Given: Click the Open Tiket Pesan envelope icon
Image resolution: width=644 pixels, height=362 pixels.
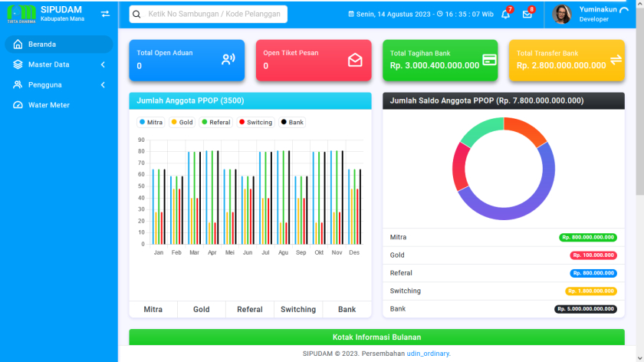Looking at the screenshot, I should [355, 60].
